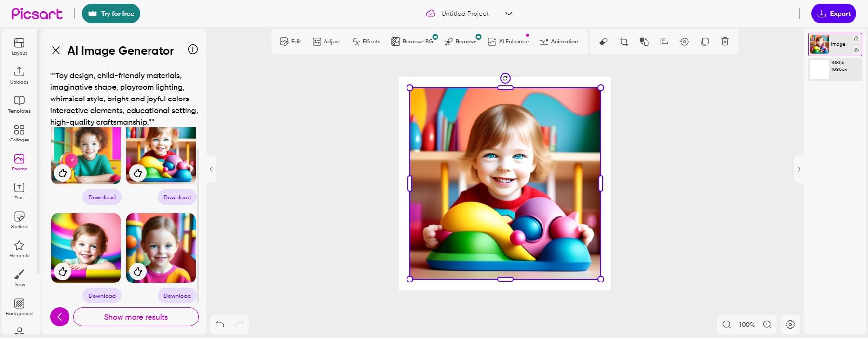Select the Crop tool icon
Image resolution: width=868 pixels, height=338 pixels.
tap(624, 42)
